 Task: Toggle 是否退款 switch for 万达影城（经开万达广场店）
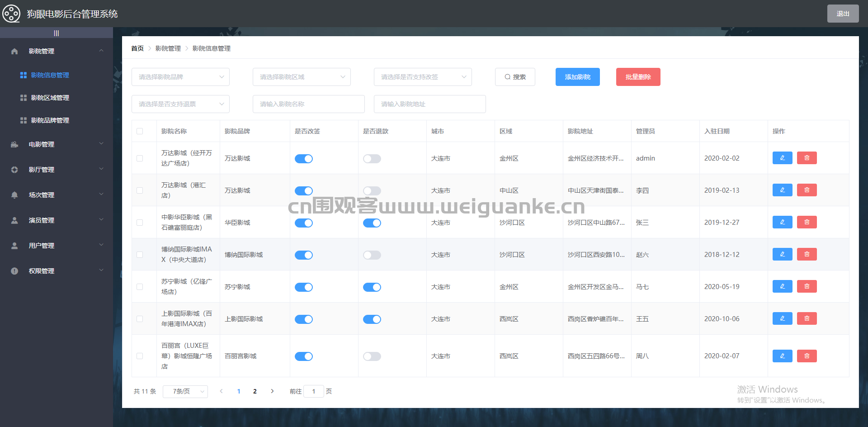click(x=372, y=159)
